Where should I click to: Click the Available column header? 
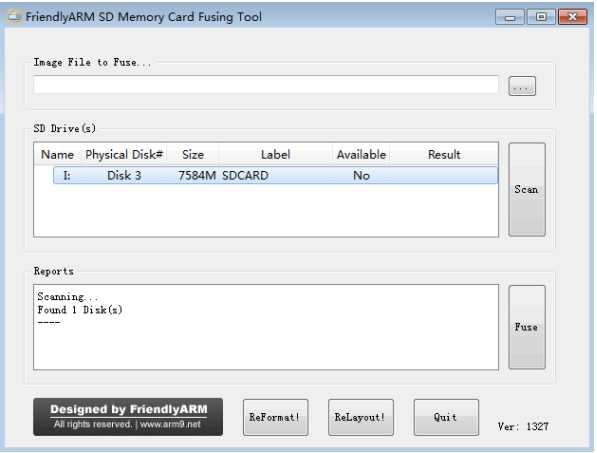(x=361, y=155)
